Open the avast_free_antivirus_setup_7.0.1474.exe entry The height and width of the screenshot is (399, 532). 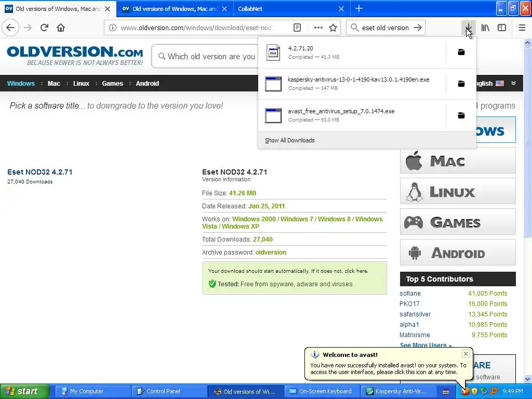tap(352, 115)
